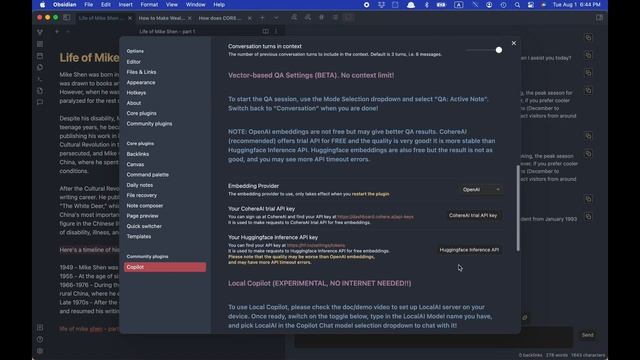Viewport: 640px width, 360px height.
Task: Click the Huggingface Inference API key field
Action: click(x=469, y=249)
